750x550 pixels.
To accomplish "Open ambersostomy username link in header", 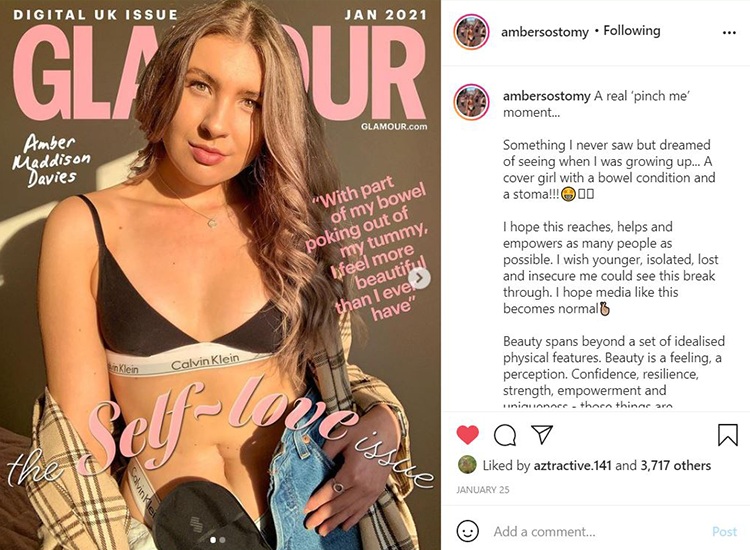I will [x=545, y=32].
